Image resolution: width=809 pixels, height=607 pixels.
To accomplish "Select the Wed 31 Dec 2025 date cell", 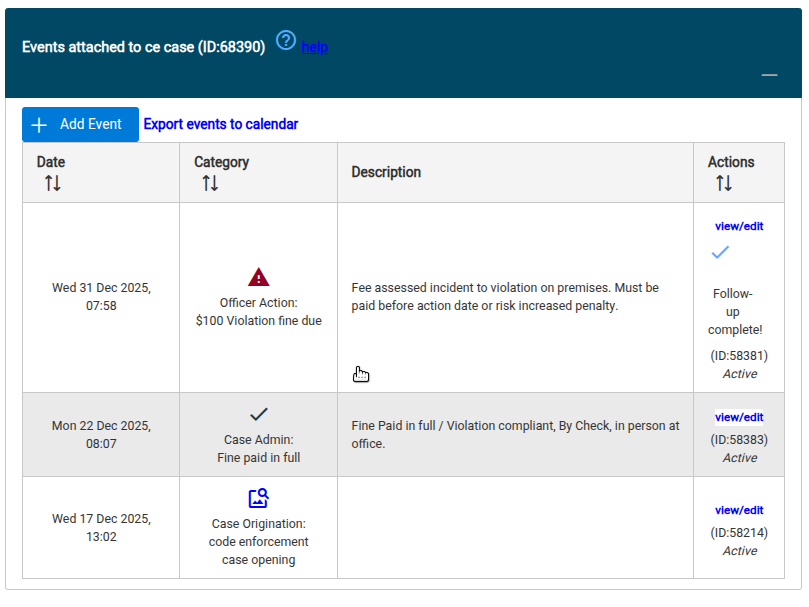I will (101, 297).
